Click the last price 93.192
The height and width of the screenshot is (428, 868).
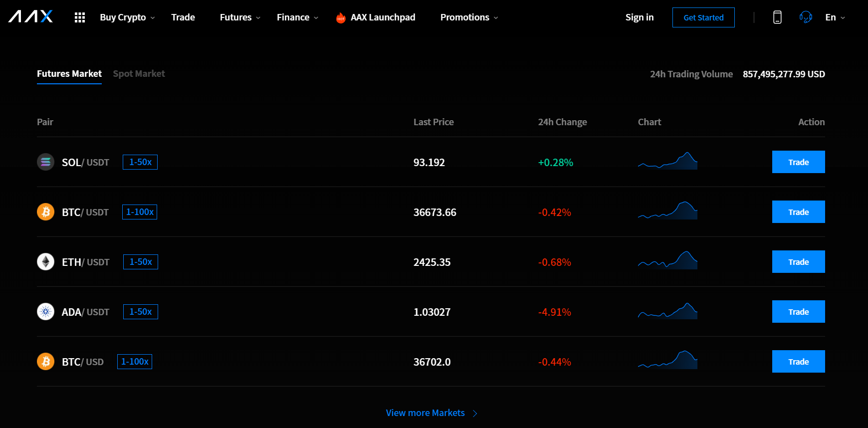tap(429, 163)
